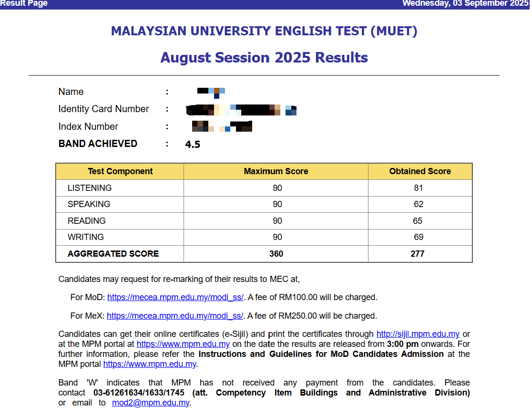Image resolution: width=532 pixels, height=417 pixels.
Task: Click the band achieved value 4.5
Action: click(193, 145)
